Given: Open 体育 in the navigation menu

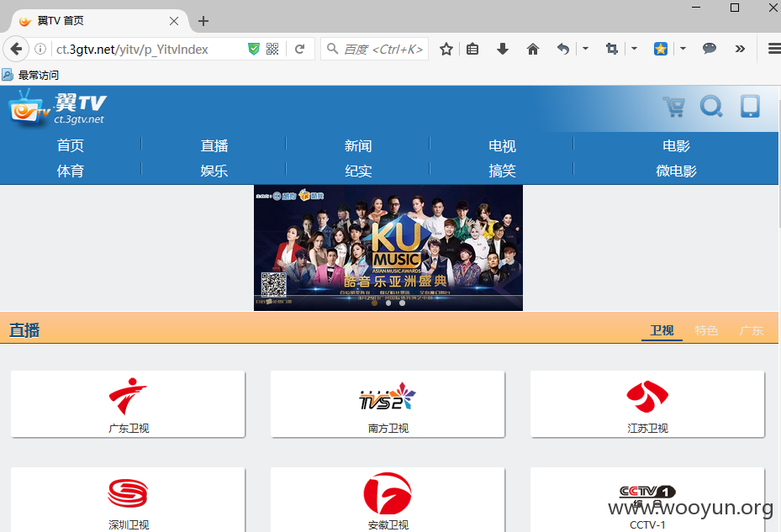Looking at the screenshot, I should pos(71,171).
